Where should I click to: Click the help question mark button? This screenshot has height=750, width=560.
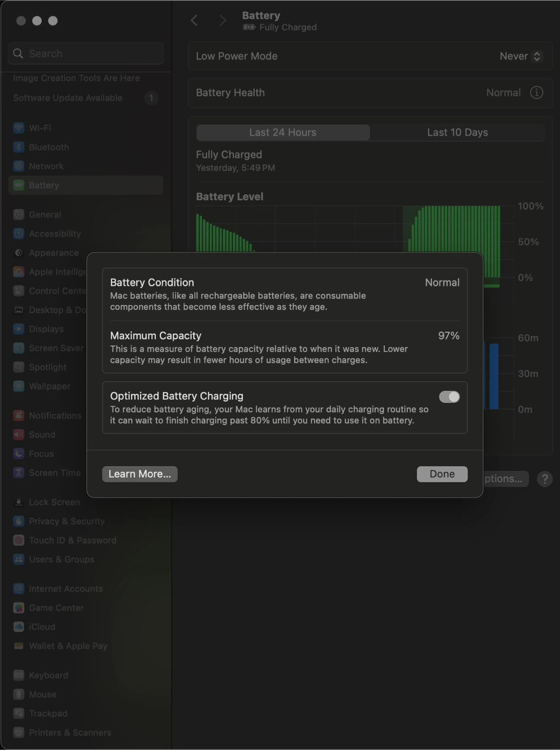pos(544,479)
